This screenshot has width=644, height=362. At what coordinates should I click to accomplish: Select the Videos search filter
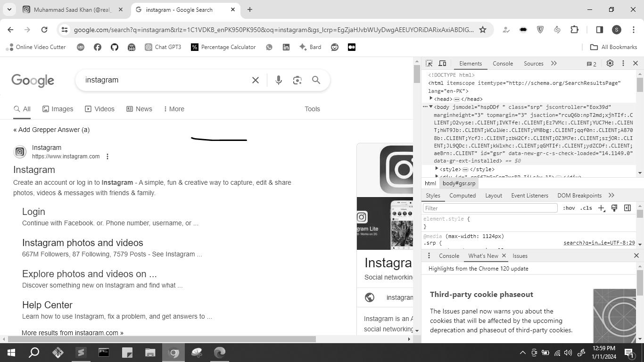(99, 109)
